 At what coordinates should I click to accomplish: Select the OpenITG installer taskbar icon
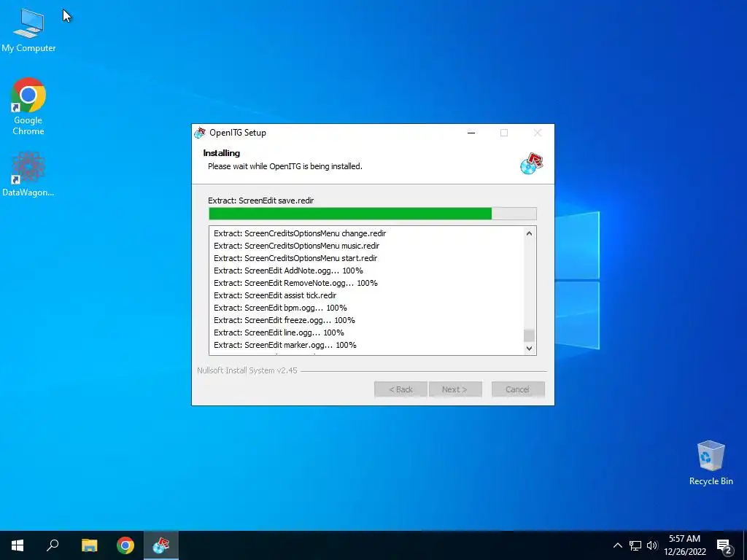coord(161,545)
